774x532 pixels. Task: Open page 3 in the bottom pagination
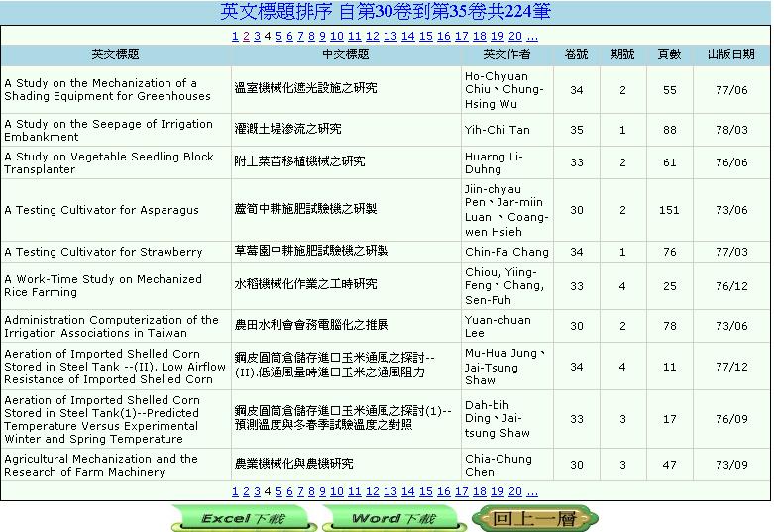click(x=257, y=491)
